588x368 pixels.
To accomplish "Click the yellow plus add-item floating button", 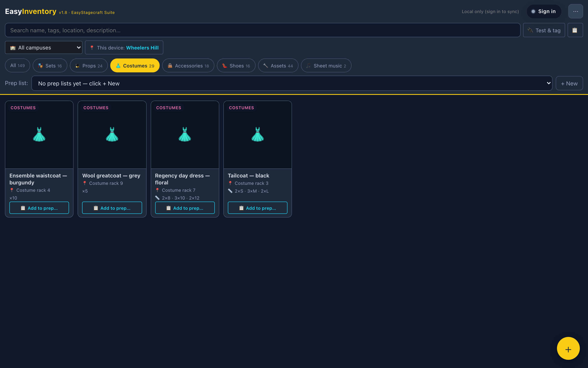I will 568,348.
